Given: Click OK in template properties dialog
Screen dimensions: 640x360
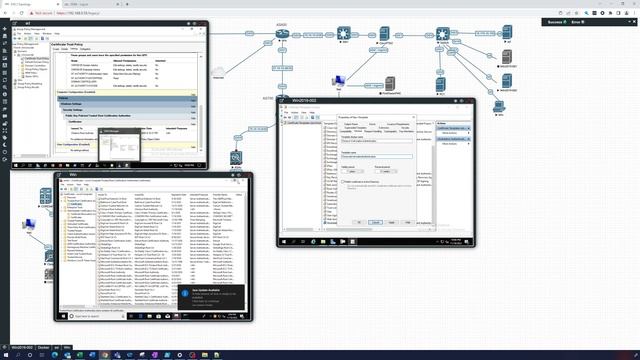Looking at the screenshot, I should point(359,222).
